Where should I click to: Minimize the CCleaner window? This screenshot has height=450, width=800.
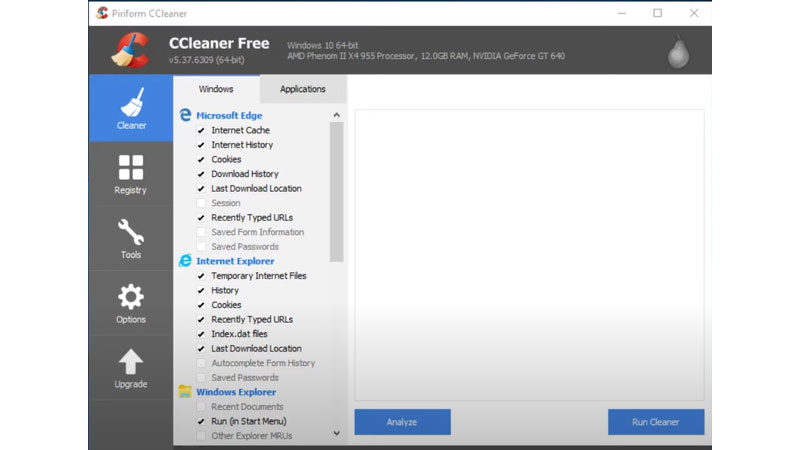pos(621,13)
